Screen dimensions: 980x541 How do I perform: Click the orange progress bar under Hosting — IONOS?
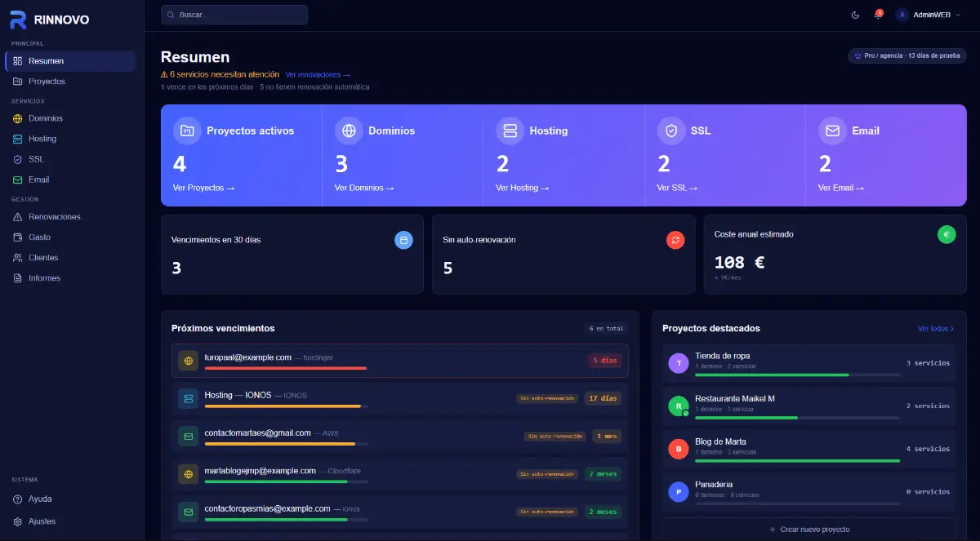pos(283,406)
